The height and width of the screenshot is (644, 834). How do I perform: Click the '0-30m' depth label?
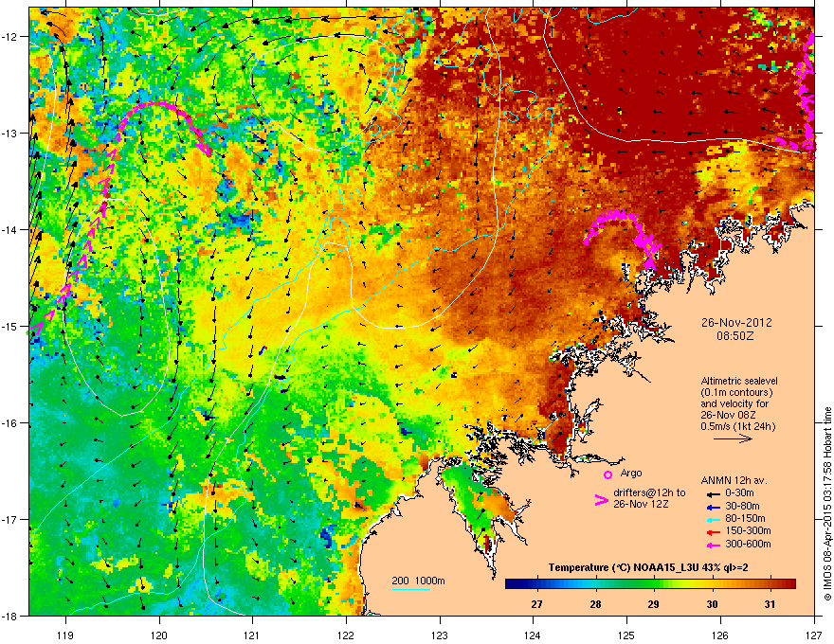[x=739, y=493]
